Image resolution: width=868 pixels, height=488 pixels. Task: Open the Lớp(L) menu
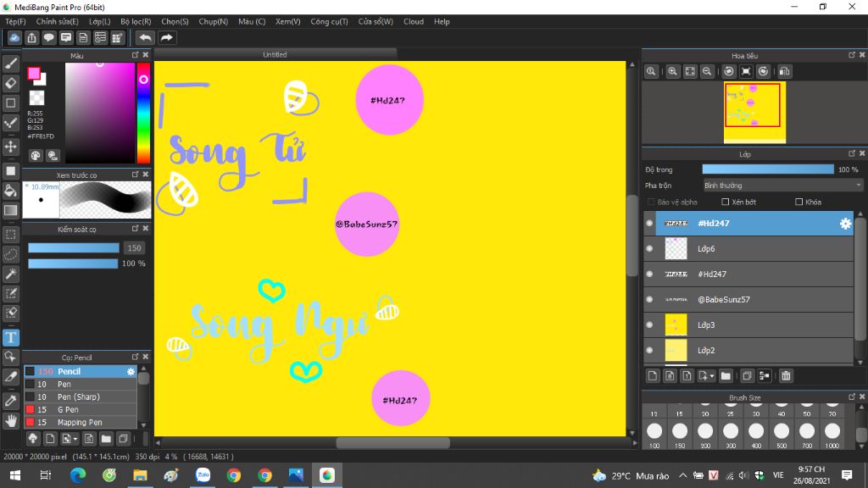100,21
